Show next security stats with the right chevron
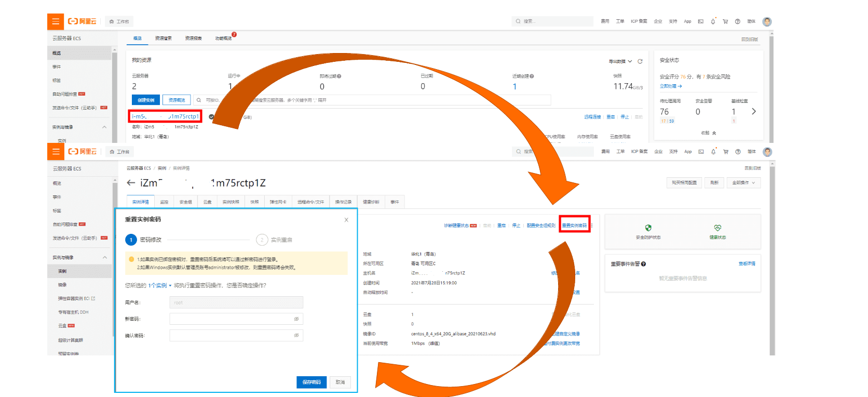Viewport: 868px width, 397px height. point(754,112)
